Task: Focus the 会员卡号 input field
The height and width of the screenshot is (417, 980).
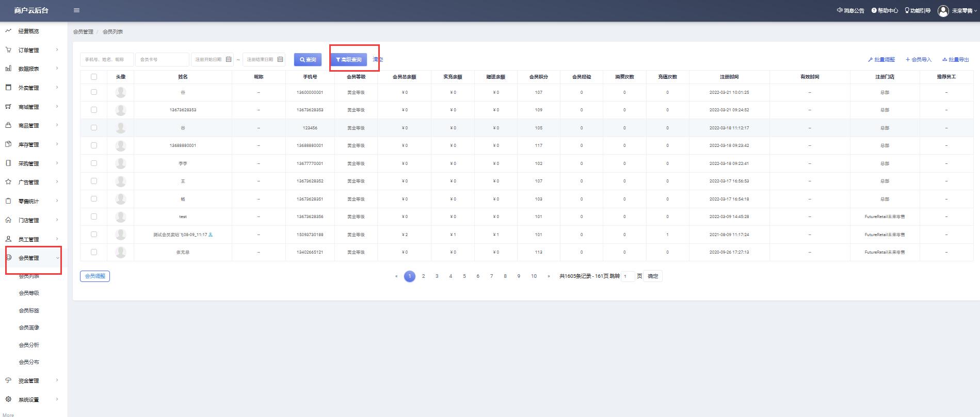Action: [162, 60]
